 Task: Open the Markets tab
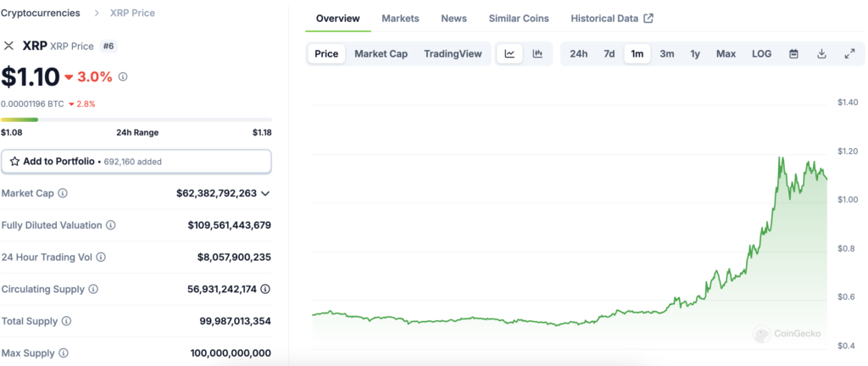[400, 19]
